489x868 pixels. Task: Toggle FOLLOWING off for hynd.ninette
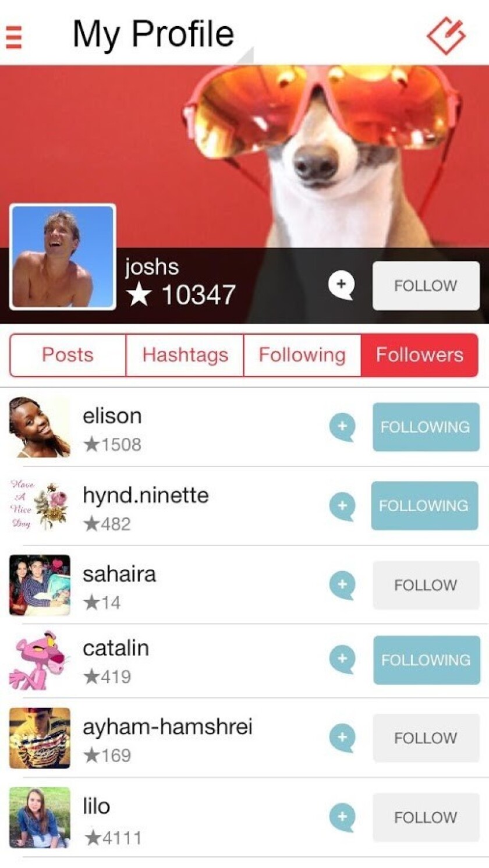coord(424,506)
